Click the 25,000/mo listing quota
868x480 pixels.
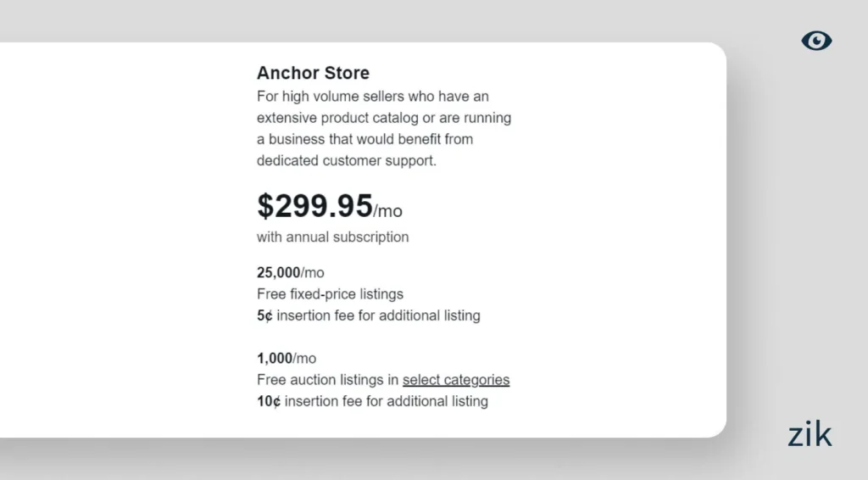coord(290,273)
